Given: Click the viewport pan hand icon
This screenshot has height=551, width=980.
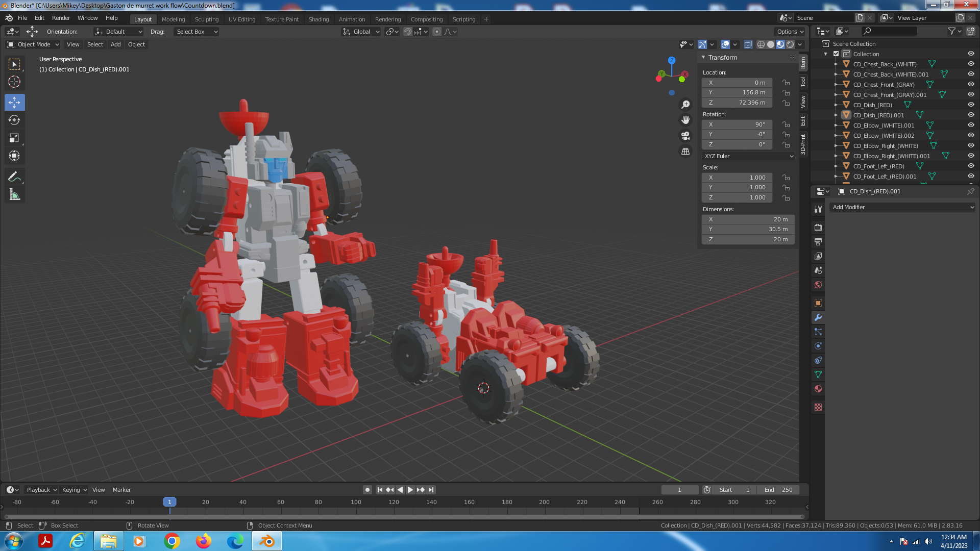Looking at the screenshot, I should 685,120.
